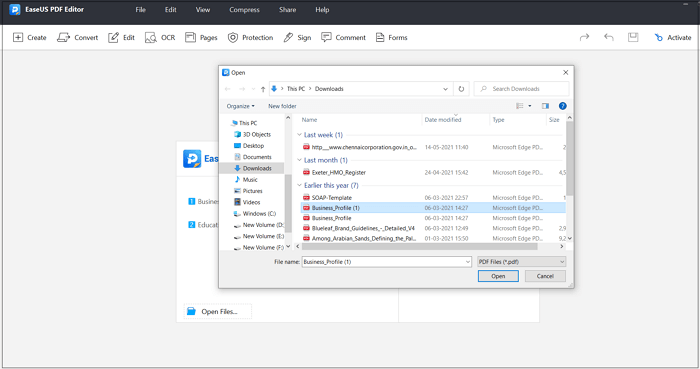Open the Convert tool

coord(77,37)
